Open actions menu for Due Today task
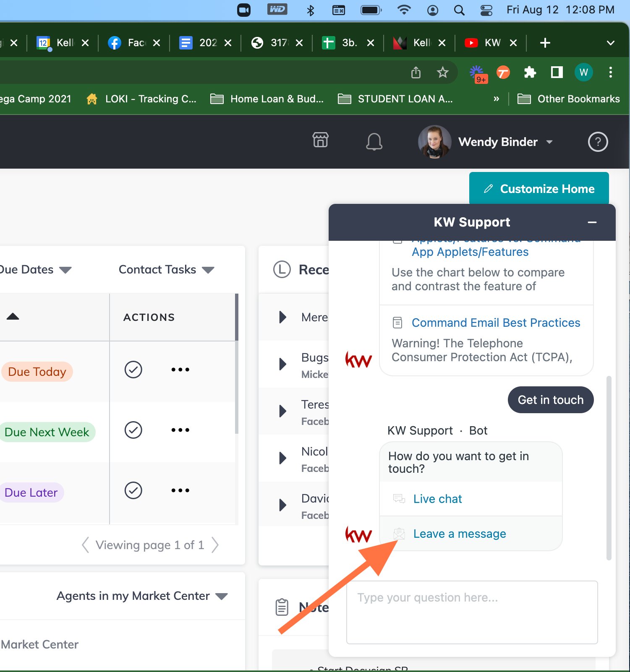 pos(180,370)
